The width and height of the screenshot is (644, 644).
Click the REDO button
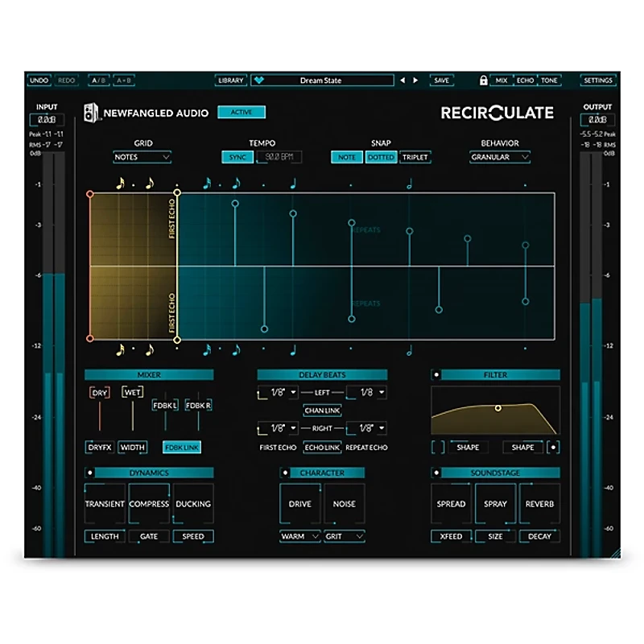coord(66,80)
